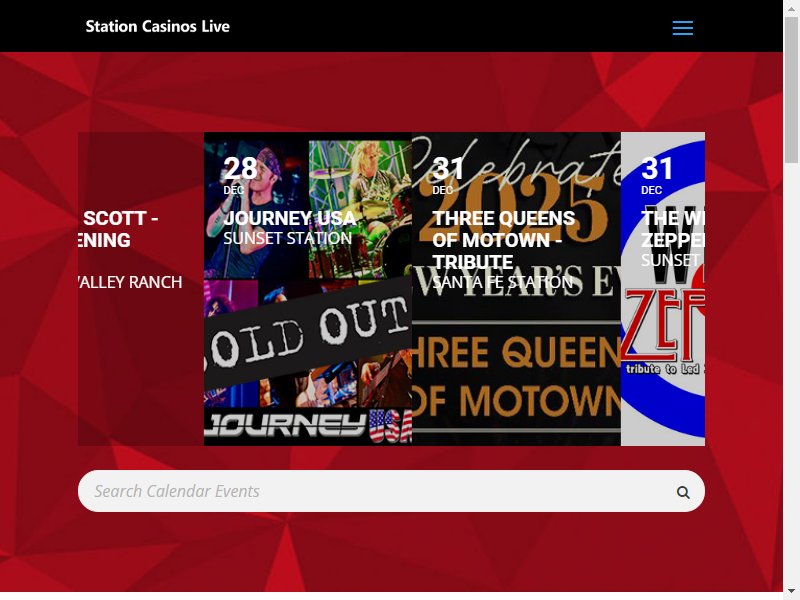Viewport: 800px width, 600px height.
Task: Focus the Search Calendar Events field
Action: pos(391,491)
